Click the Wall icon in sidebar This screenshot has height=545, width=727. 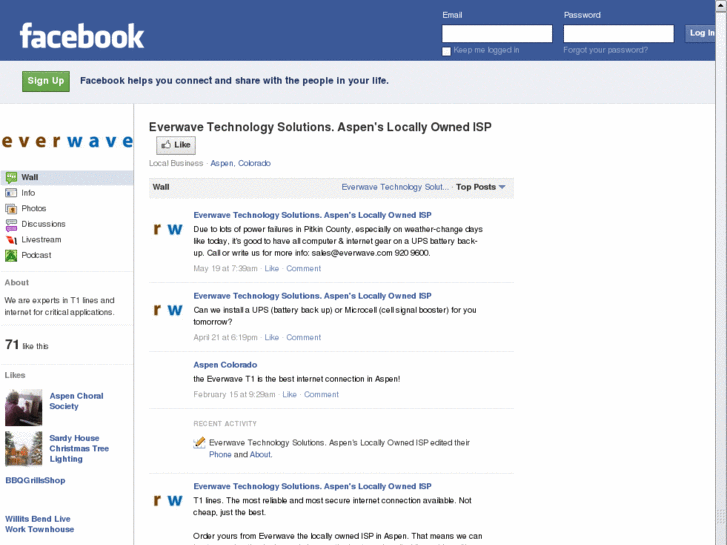tap(11, 177)
